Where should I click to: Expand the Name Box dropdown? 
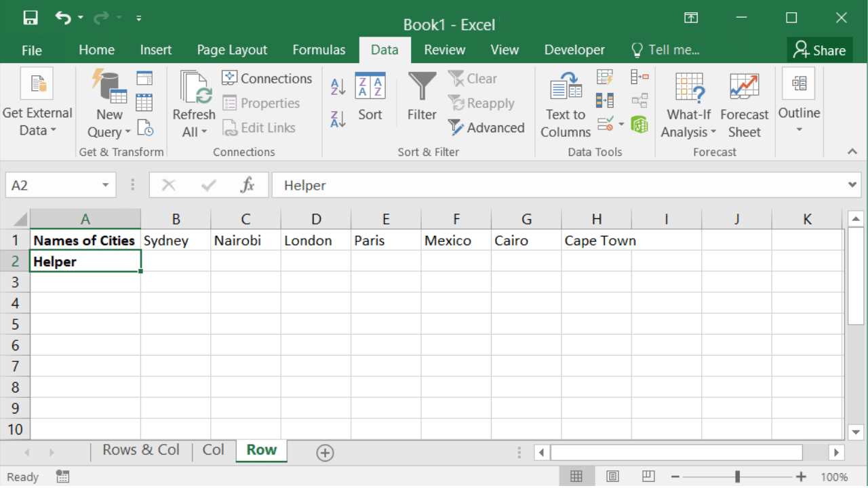pyautogui.click(x=105, y=186)
